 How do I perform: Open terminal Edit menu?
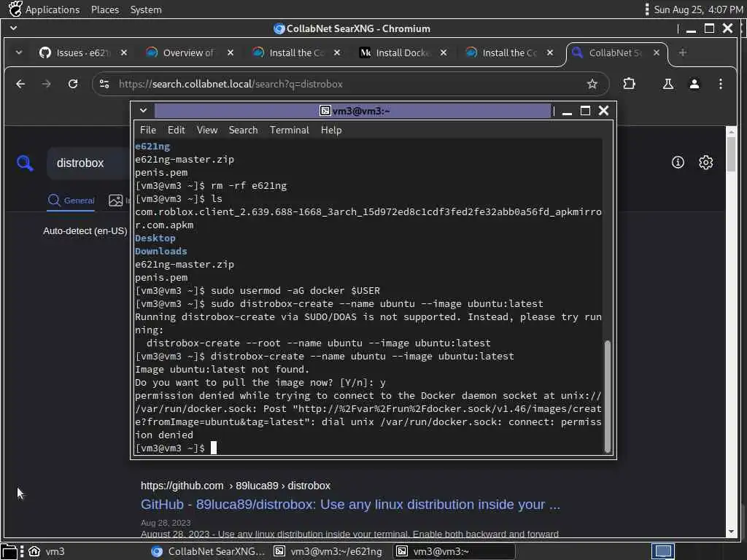point(176,130)
